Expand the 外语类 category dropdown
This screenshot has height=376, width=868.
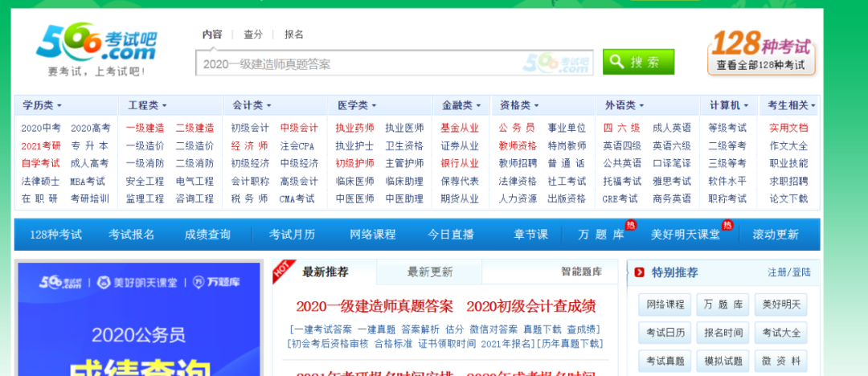click(624, 105)
